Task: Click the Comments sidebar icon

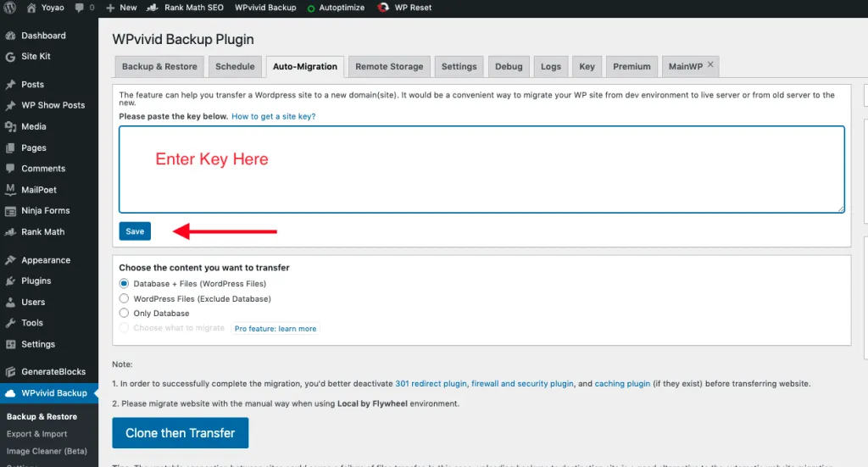Action: 10,168
